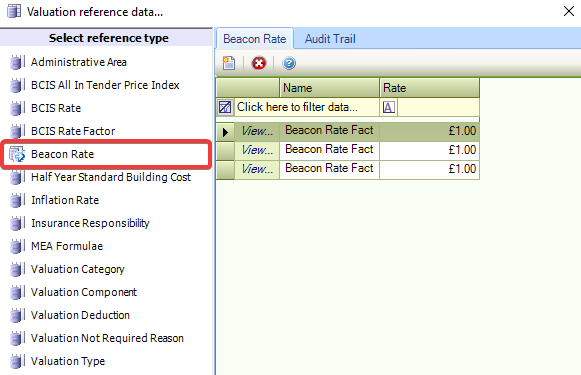Select BCIS All In Tender Price Index
Viewport: 581px width, 375px height.
(x=105, y=85)
